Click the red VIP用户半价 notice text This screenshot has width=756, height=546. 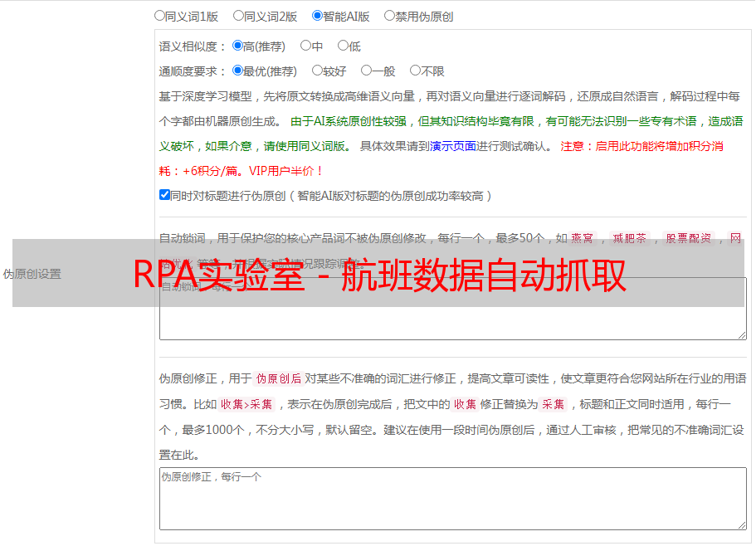[x=285, y=171]
